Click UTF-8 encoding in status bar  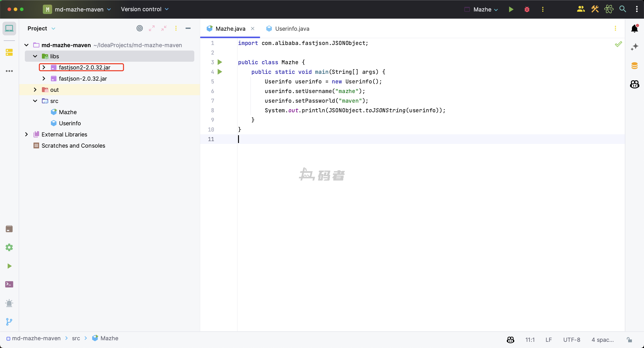[x=571, y=340]
